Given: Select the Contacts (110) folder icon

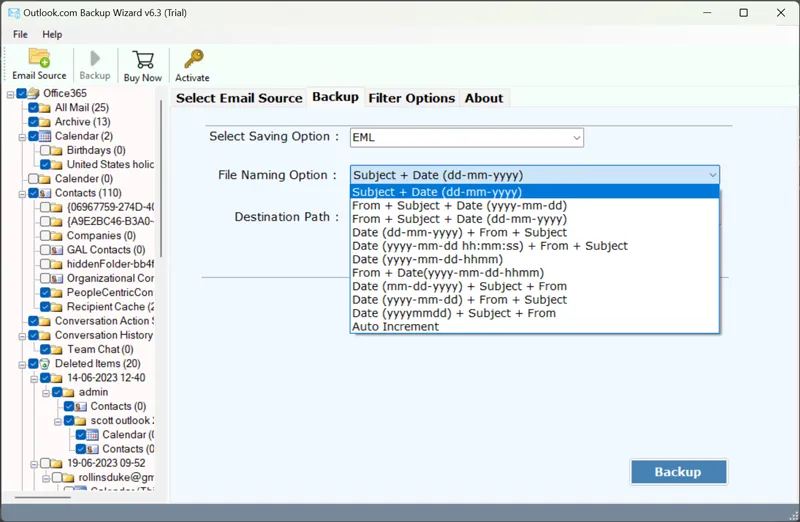Looking at the screenshot, I should 46,193.
